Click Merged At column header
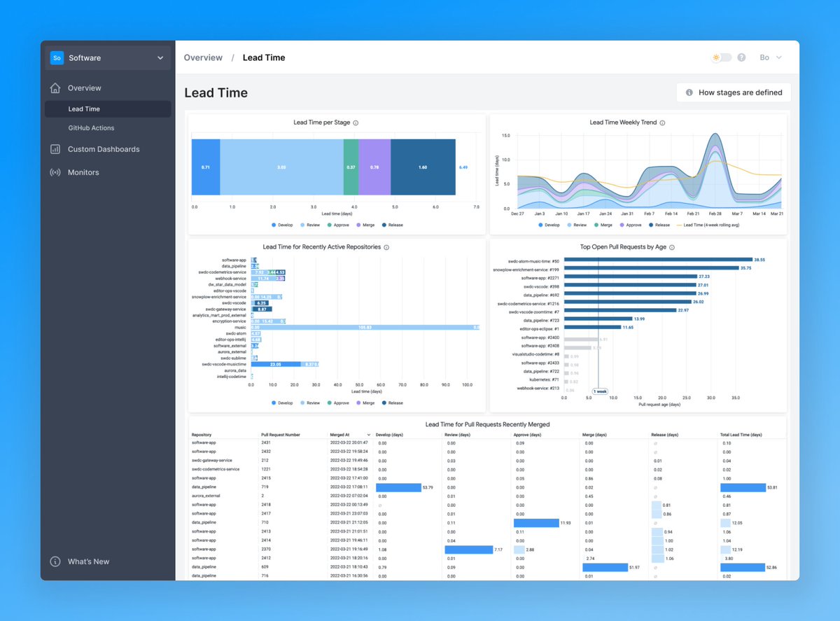The height and width of the screenshot is (621, 840). 339,435
